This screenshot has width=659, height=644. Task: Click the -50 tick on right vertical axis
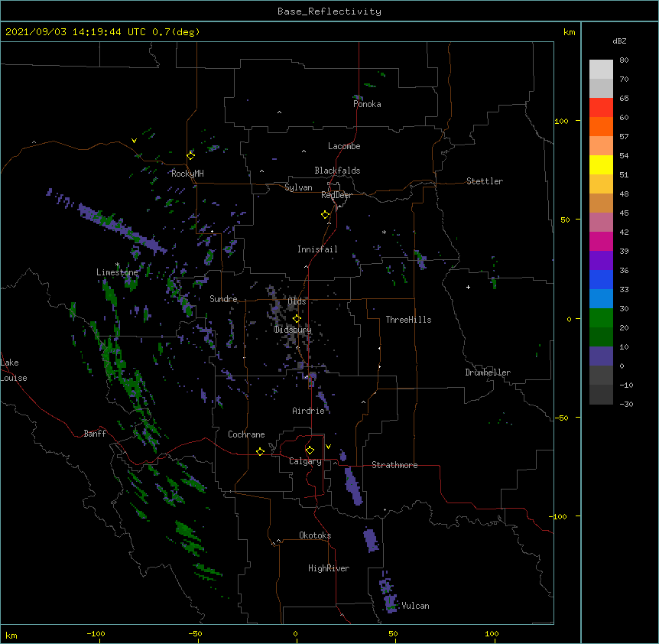click(561, 418)
